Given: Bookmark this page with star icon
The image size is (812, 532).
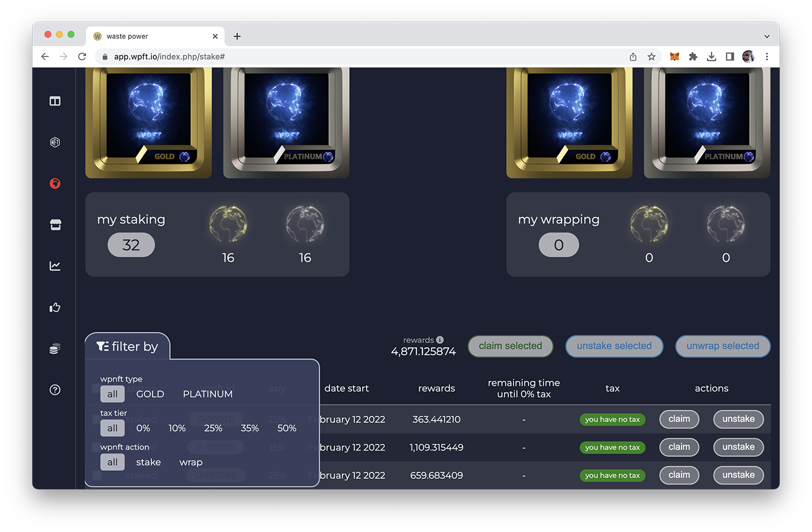Looking at the screenshot, I should point(652,57).
